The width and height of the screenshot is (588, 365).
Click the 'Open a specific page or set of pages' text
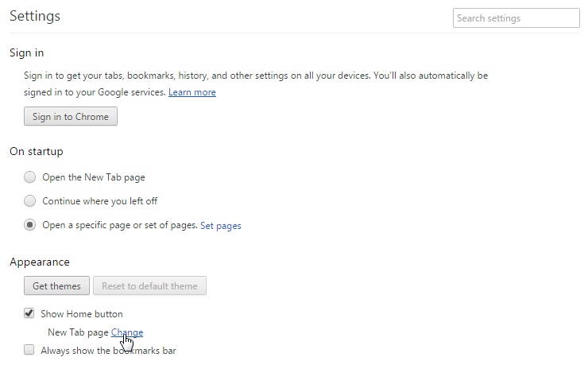point(119,225)
